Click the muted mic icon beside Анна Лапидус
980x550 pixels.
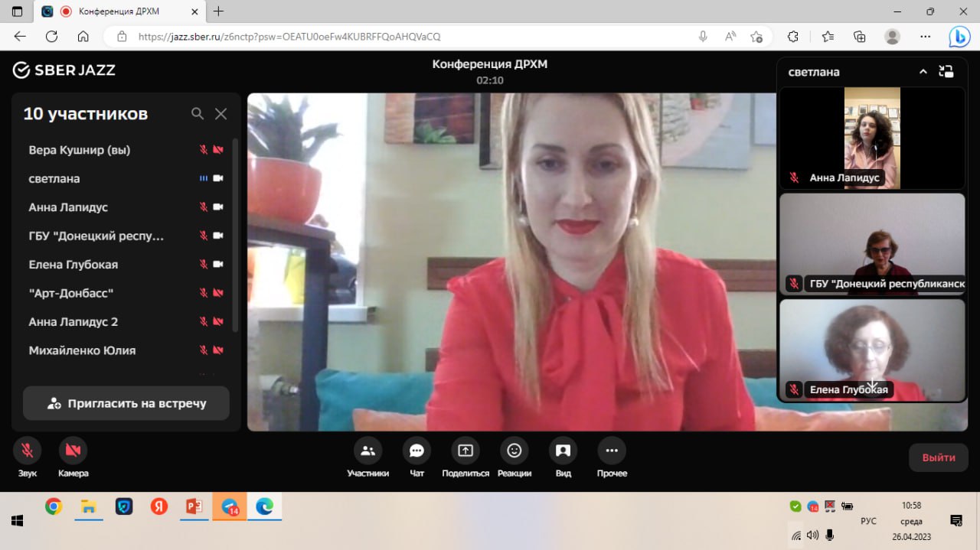pyautogui.click(x=204, y=207)
